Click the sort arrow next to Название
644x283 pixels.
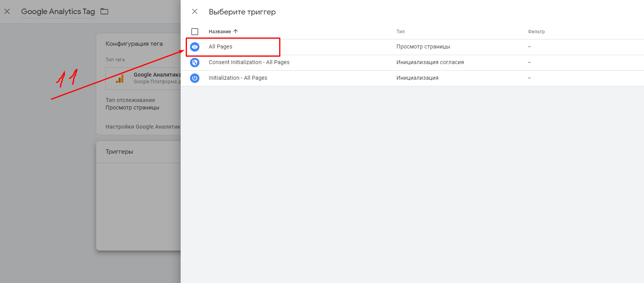(x=236, y=31)
